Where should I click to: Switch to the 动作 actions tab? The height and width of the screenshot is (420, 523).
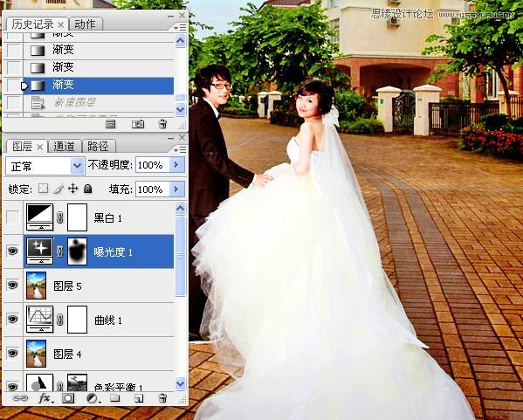tap(85, 24)
